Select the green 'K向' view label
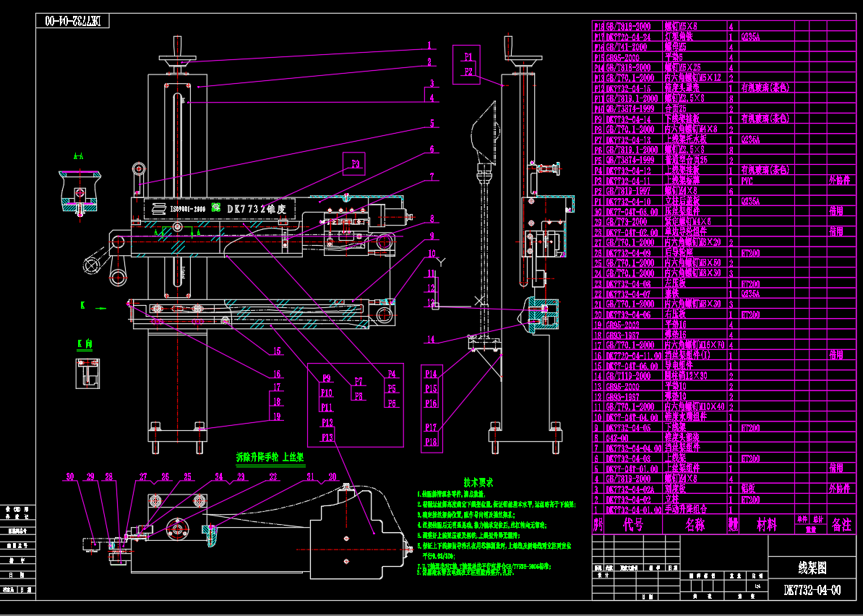Screen dimensions: 863x616 click(x=85, y=345)
